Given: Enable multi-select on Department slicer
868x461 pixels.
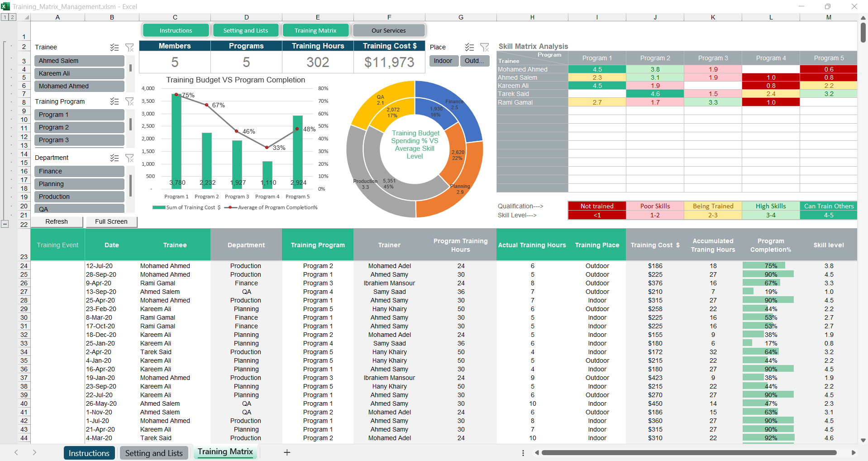Looking at the screenshot, I should [114, 158].
